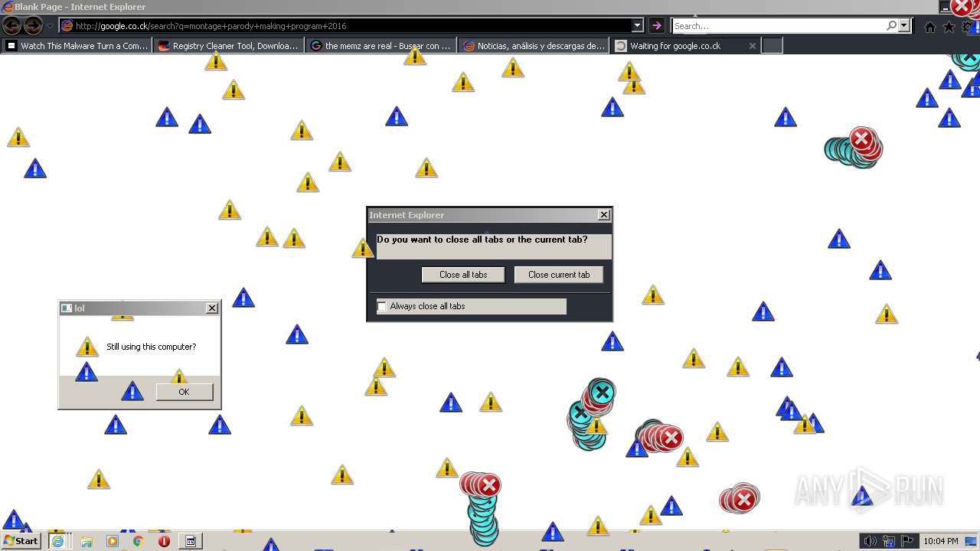Open Google Chrome from the taskbar
This screenshot has height=551, width=980.
[138, 541]
